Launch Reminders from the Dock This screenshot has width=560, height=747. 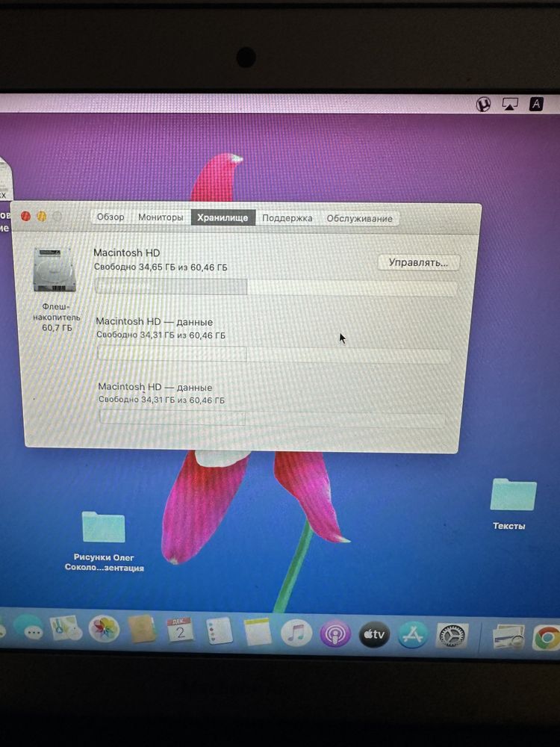(219, 630)
